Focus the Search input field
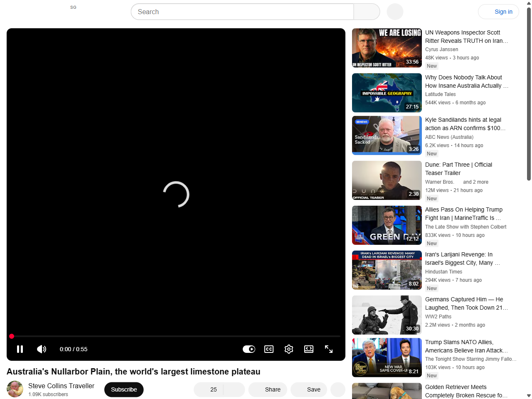Viewport: 532px width, 399px height. [242, 12]
